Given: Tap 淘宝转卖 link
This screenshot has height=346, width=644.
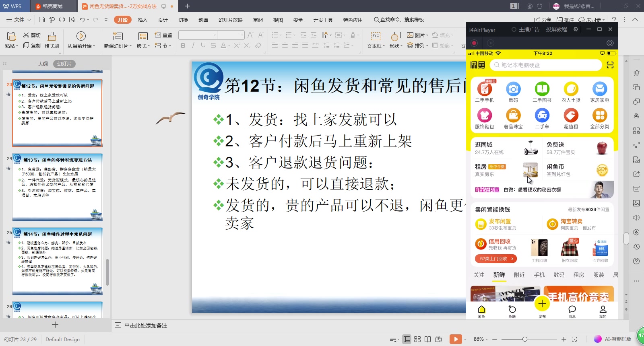Looking at the screenshot, I should [572, 221].
